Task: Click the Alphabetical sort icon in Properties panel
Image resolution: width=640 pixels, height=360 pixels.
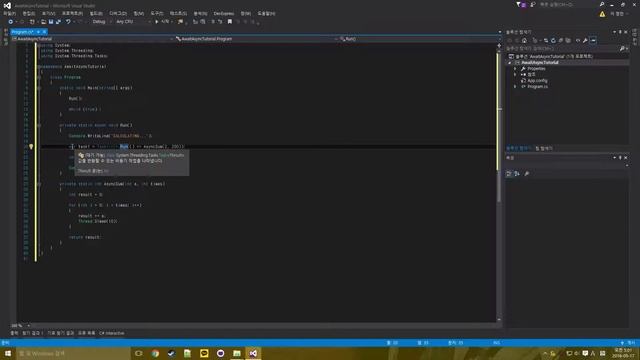Action: (517, 174)
